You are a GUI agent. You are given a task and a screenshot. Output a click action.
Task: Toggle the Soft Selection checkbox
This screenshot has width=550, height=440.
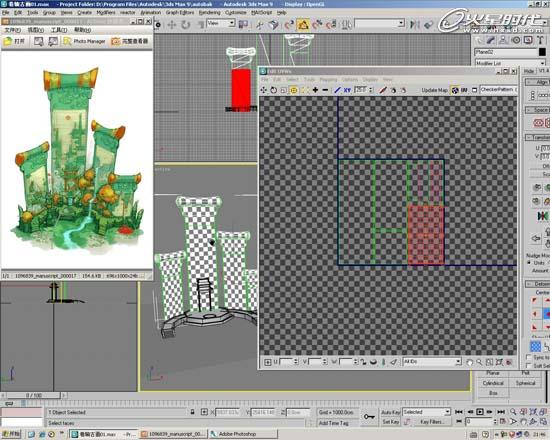(x=529, y=366)
